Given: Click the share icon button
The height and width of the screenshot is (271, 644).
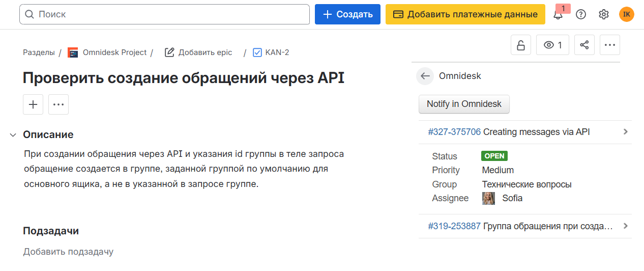Looking at the screenshot, I should (584, 45).
